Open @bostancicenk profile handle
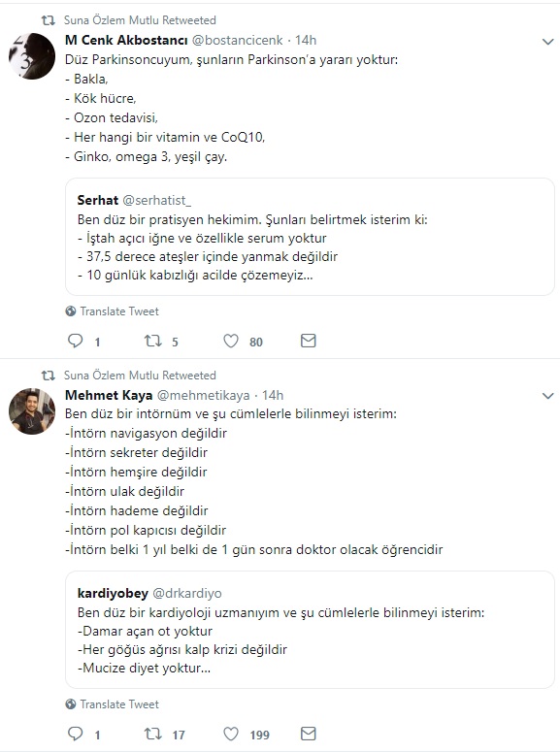The height and width of the screenshot is (752, 560). 238,41
